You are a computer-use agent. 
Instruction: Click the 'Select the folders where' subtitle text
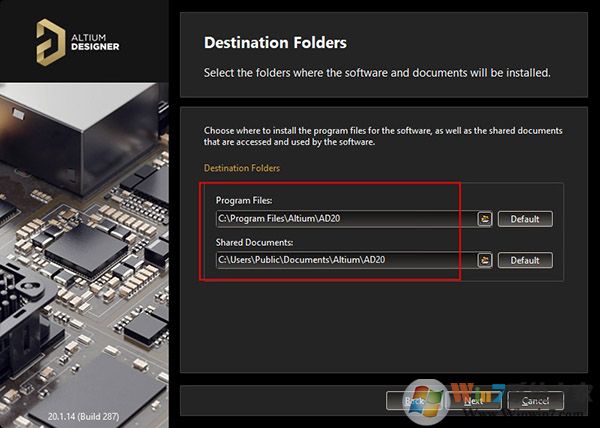pos(377,73)
